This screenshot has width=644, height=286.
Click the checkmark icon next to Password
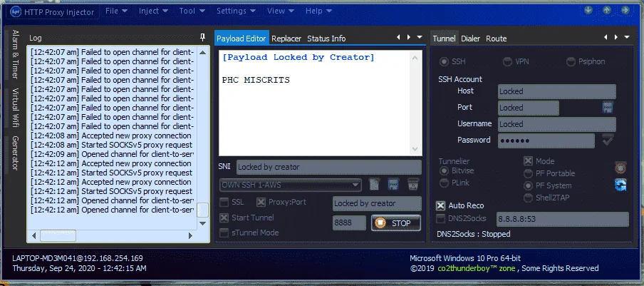608,140
